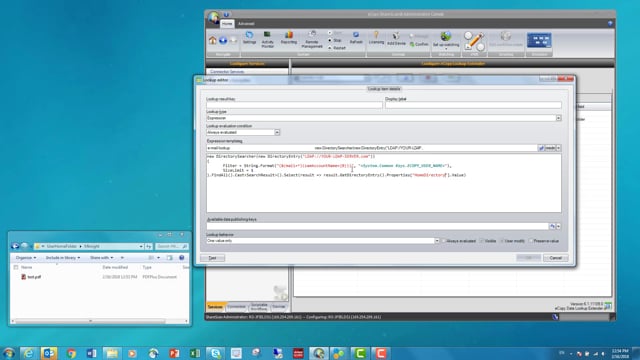
Task: Open Reporting in the ribbon
Action: (x=289, y=38)
